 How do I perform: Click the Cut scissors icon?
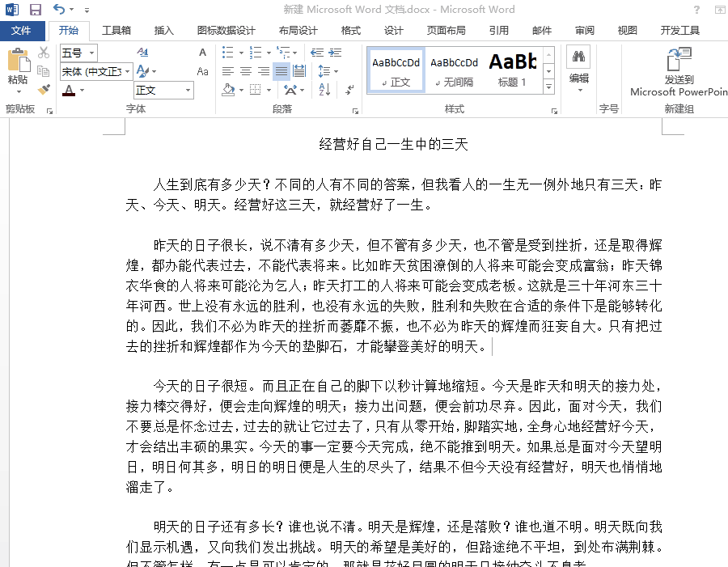coord(44,52)
